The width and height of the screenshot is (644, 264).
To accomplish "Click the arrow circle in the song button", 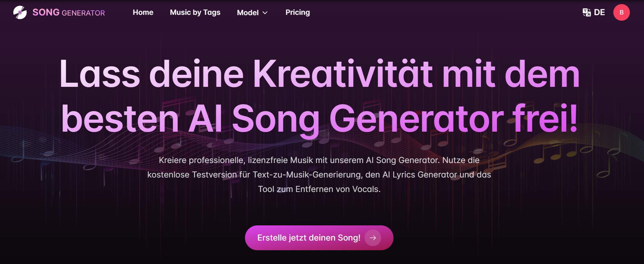I will click(x=373, y=238).
